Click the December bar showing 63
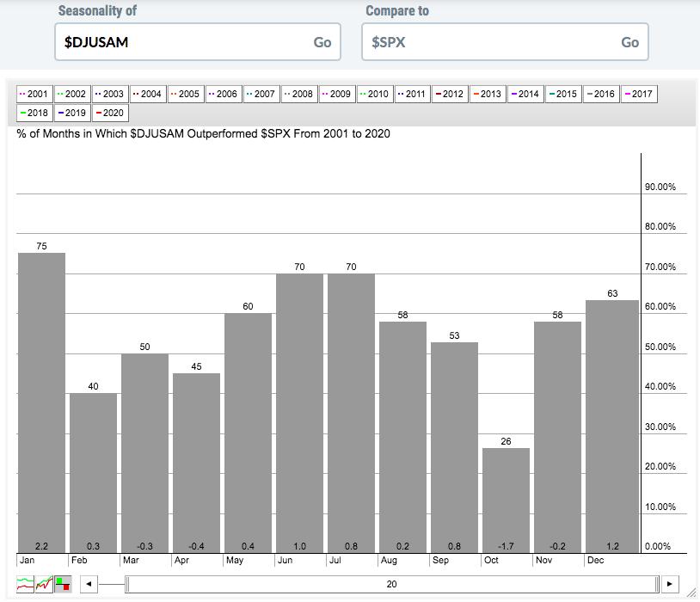 click(611, 426)
